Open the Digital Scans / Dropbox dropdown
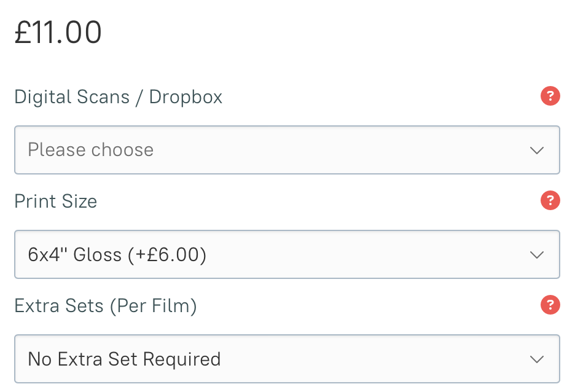The height and width of the screenshot is (392, 575). pyautogui.click(x=287, y=150)
